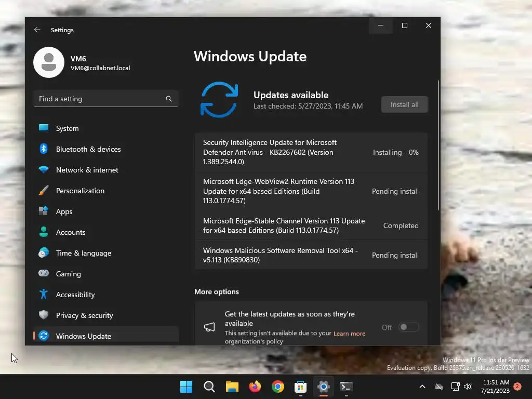This screenshot has height=399, width=532.
Task: Click the Apps sidebar icon
Action: [44, 211]
